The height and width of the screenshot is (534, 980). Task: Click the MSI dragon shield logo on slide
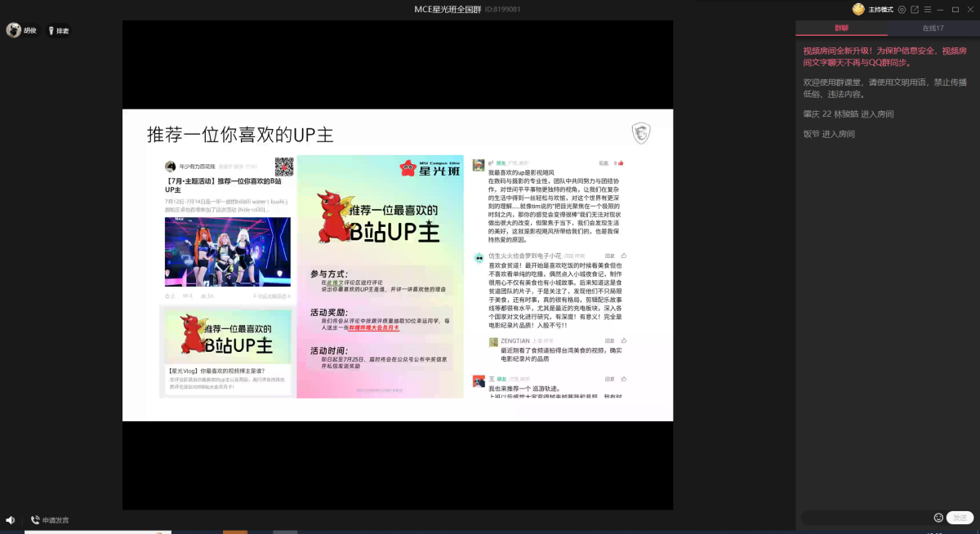coord(641,134)
